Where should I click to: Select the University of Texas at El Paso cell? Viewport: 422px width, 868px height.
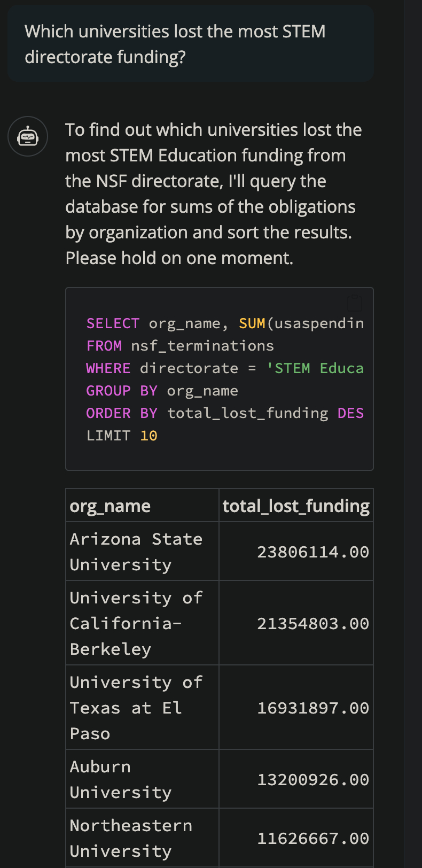pos(136,708)
